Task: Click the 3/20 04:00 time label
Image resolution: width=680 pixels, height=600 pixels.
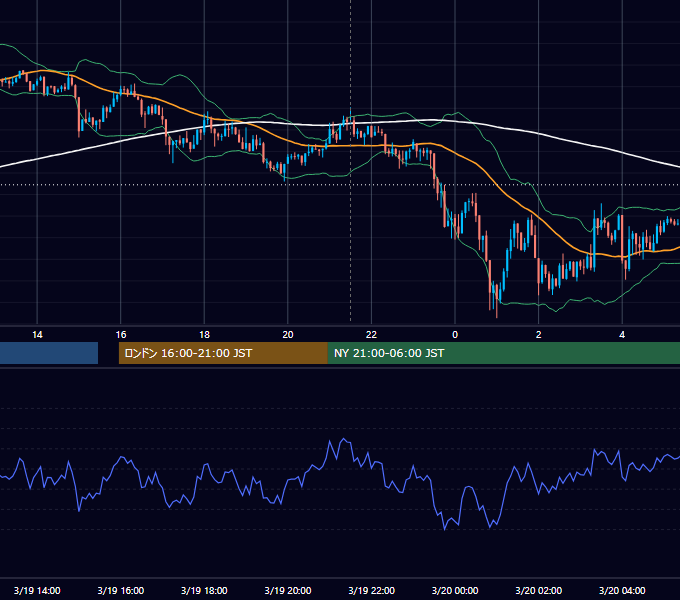Action: (622, 590)
